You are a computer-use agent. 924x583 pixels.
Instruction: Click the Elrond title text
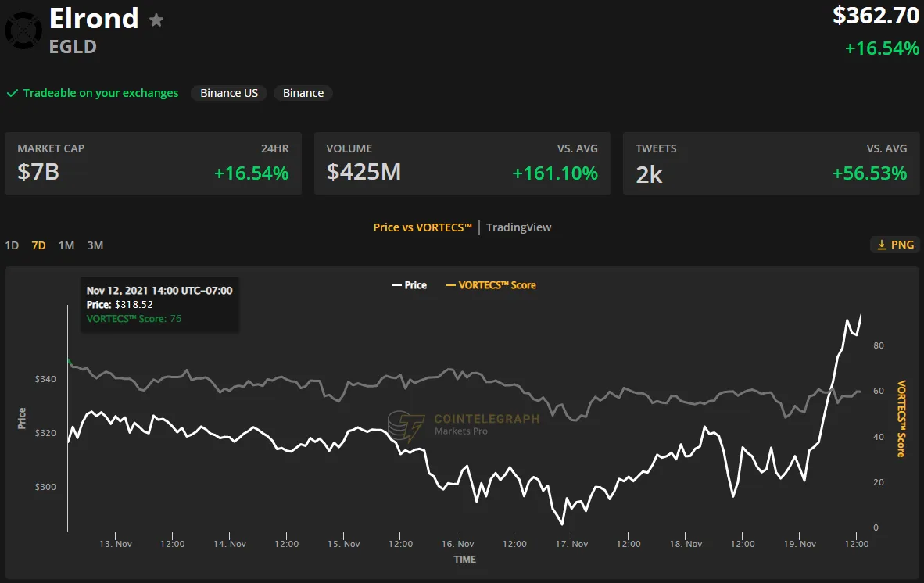(94, 18)
